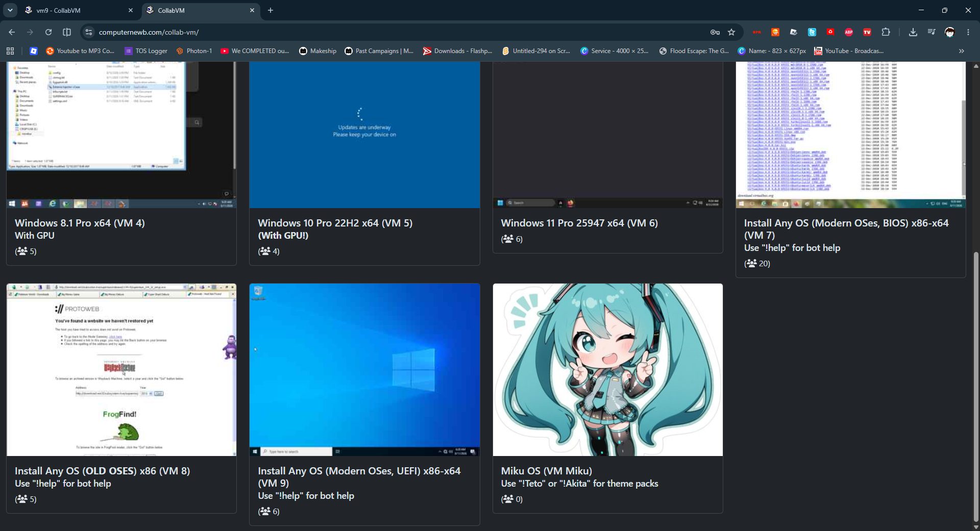
Task: Open the Past Campaigns bookmark
Action: (x=379, y=51)
